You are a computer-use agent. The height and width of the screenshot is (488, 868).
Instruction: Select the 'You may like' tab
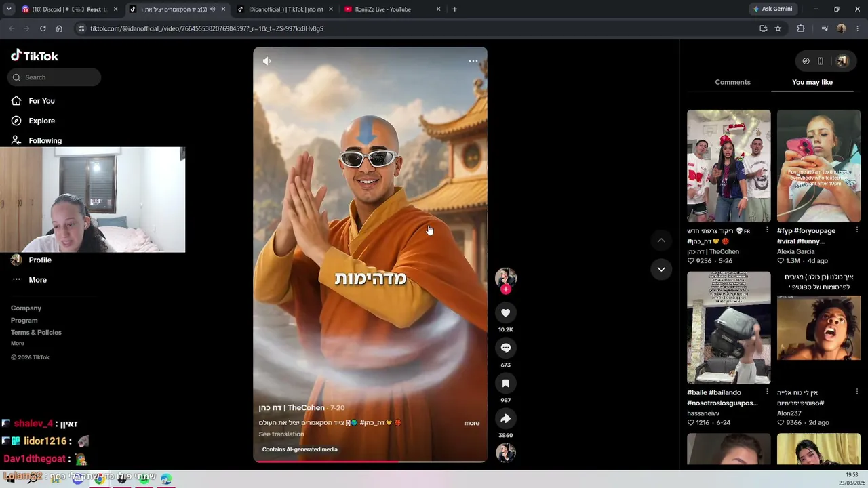[812, 82]
